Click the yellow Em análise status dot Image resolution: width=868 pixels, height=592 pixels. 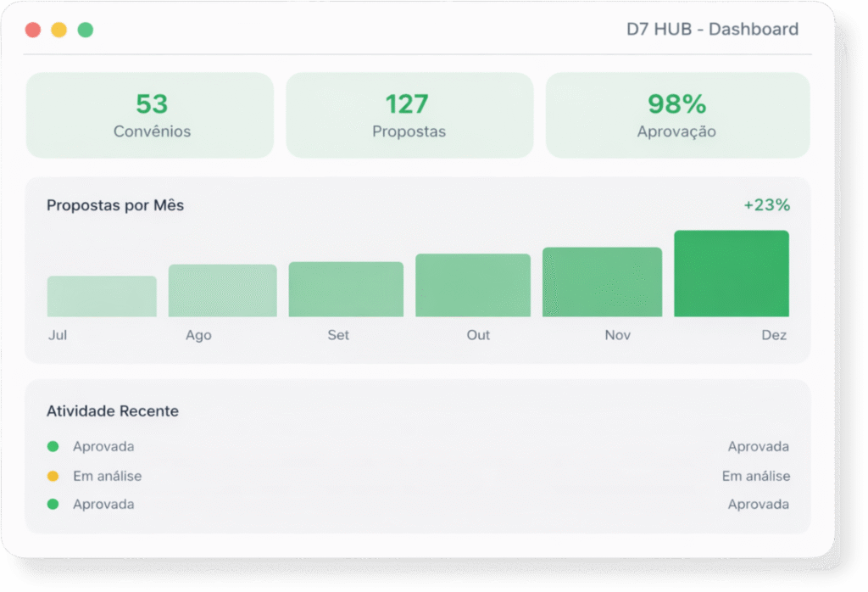(x=53, y=477)
